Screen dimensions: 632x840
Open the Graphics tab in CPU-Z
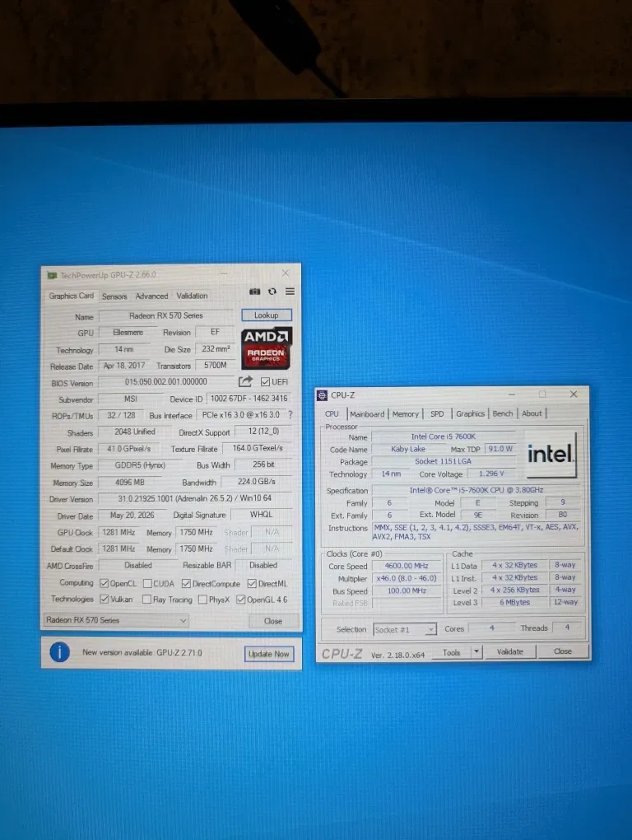pos(471,413)
